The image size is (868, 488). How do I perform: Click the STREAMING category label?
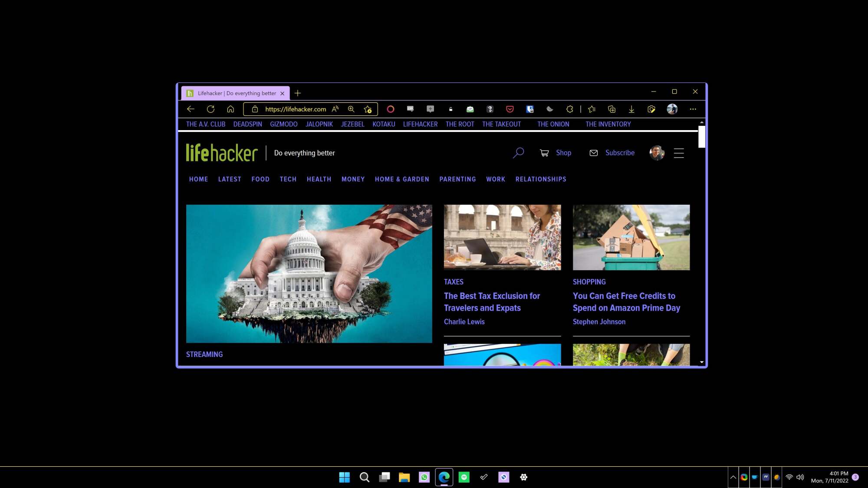pos(204,354)
